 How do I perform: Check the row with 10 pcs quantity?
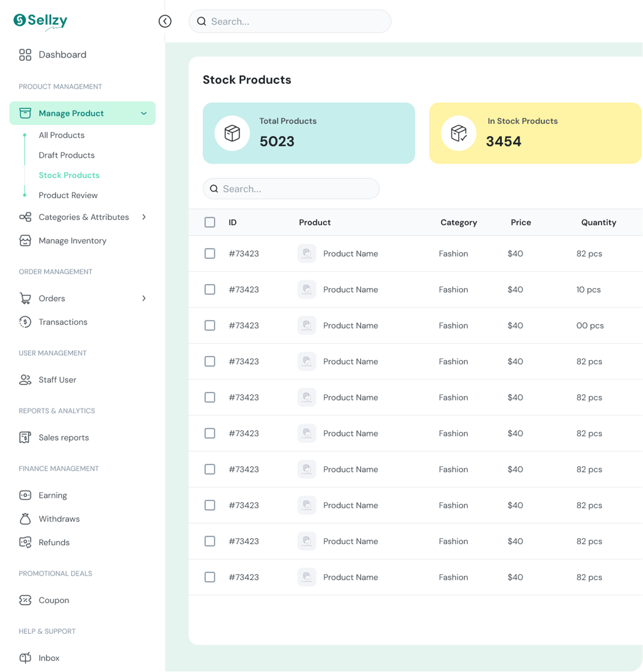click(210, 289)
